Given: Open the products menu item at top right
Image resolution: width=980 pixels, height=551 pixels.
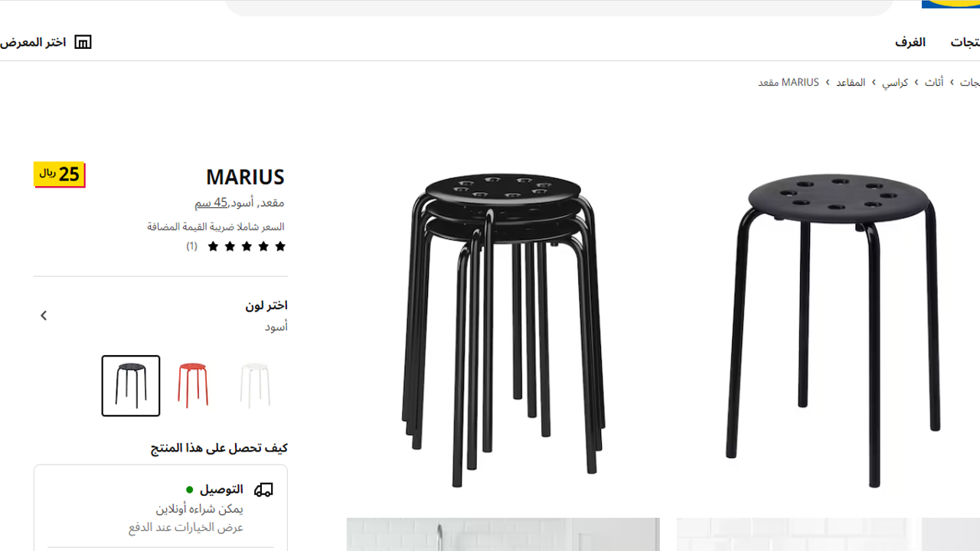Looking at the screenshot, I should point(965,42).
